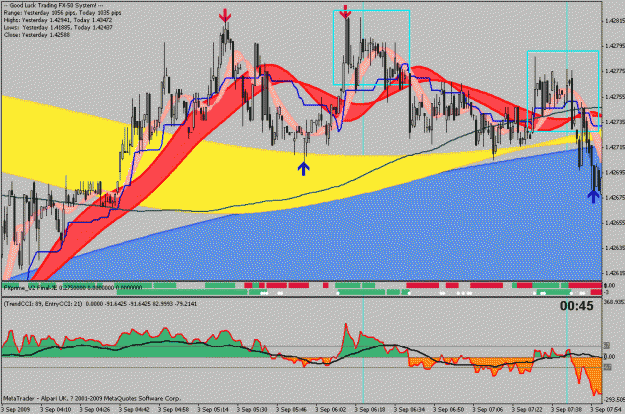Click time axis label '3 Sep 07:22'

[x=527, y=409]
